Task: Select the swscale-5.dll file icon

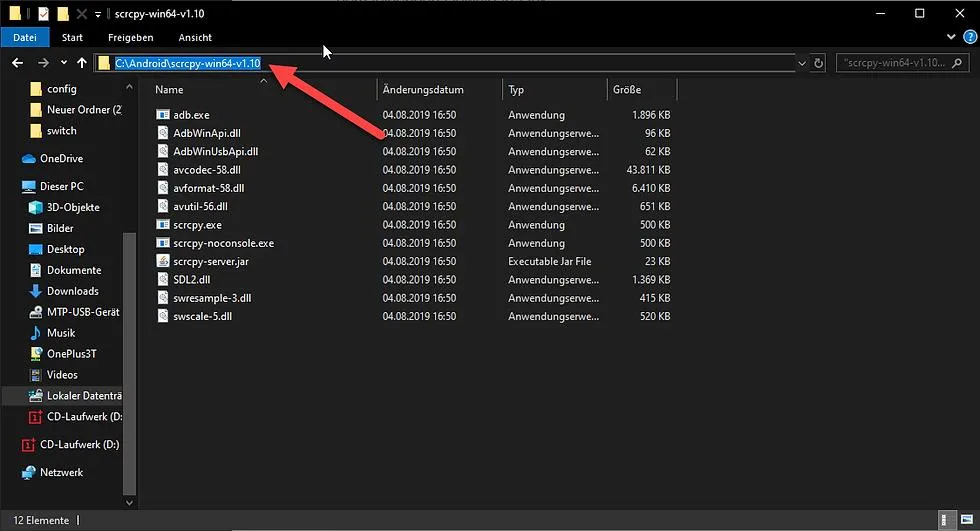Action: (x=162, y=316)
